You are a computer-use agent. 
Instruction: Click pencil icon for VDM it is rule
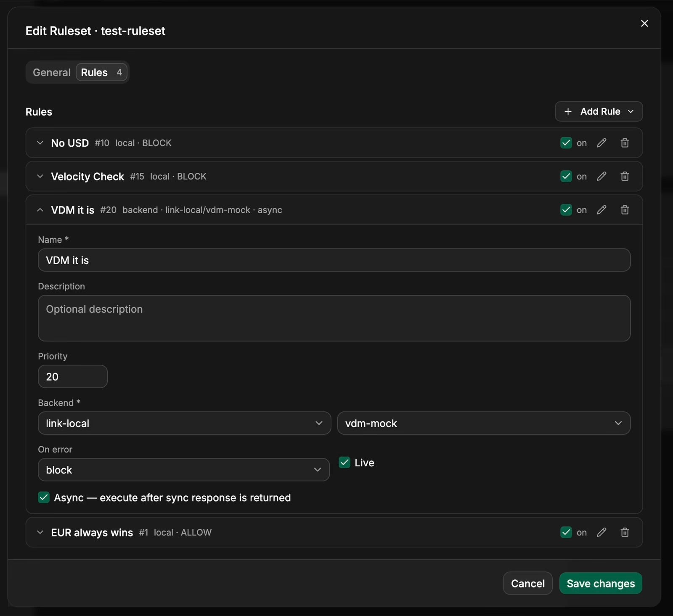[x=601, y=210]
